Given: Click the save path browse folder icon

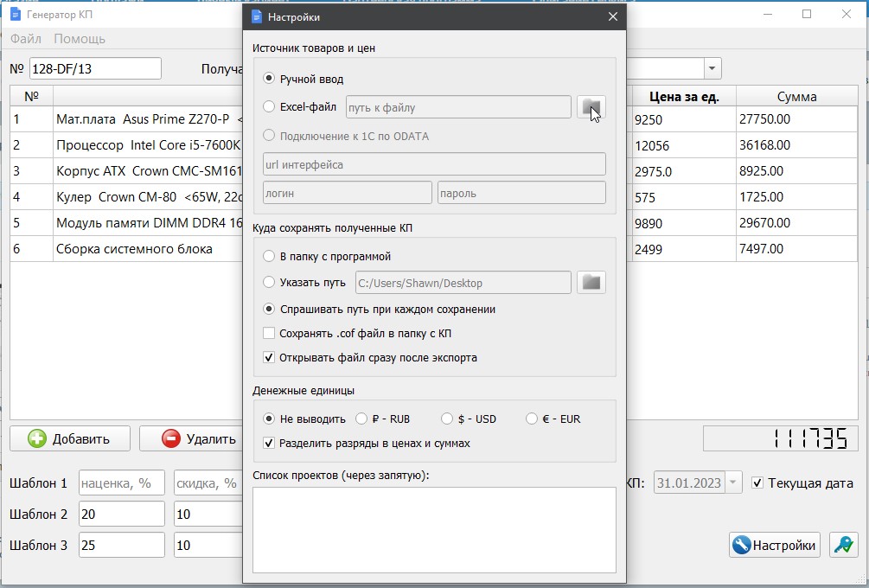Looking at the screenshot, I should tap(591, 283).
